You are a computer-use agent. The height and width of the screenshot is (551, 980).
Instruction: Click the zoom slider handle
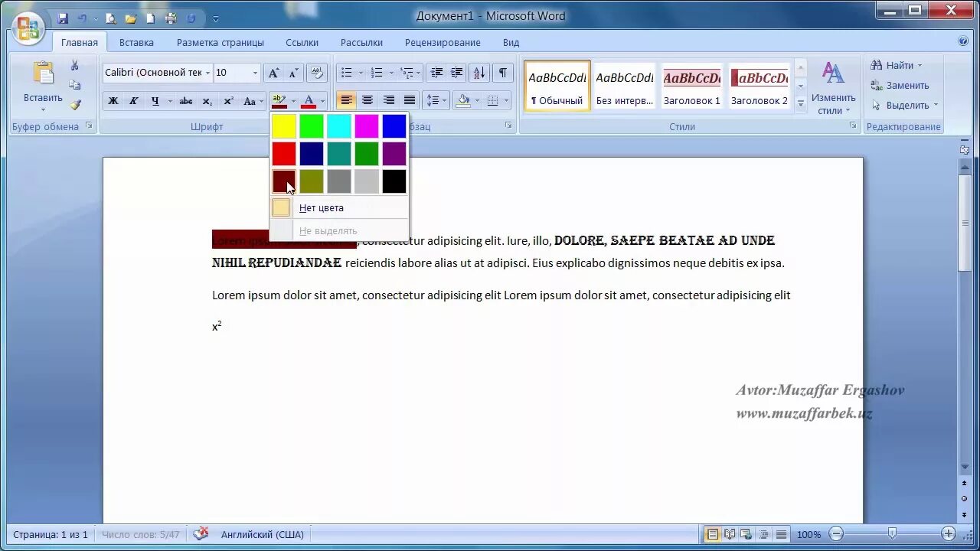(892, 533)
